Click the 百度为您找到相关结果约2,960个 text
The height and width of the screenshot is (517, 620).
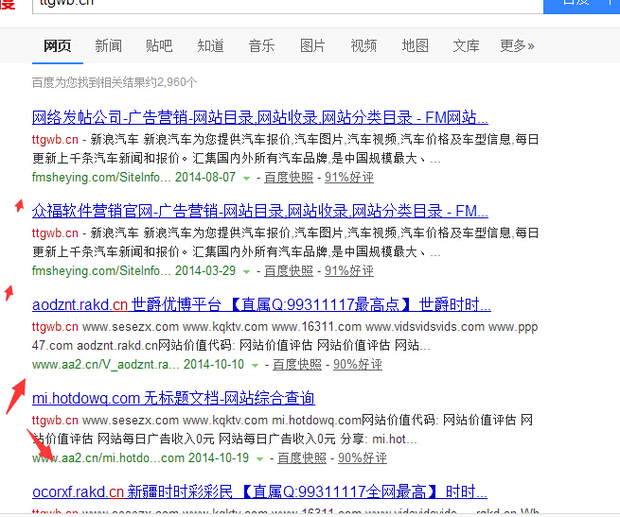[x=114, y=82]
